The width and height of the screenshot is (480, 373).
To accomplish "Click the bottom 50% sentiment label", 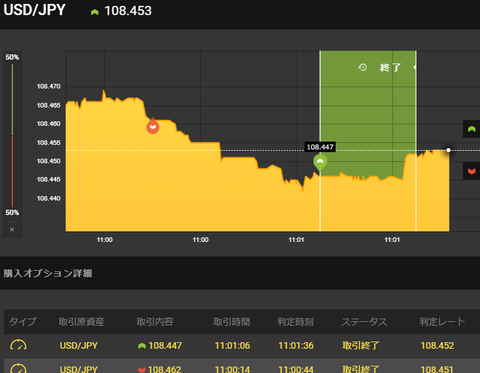I will [12, 213].
